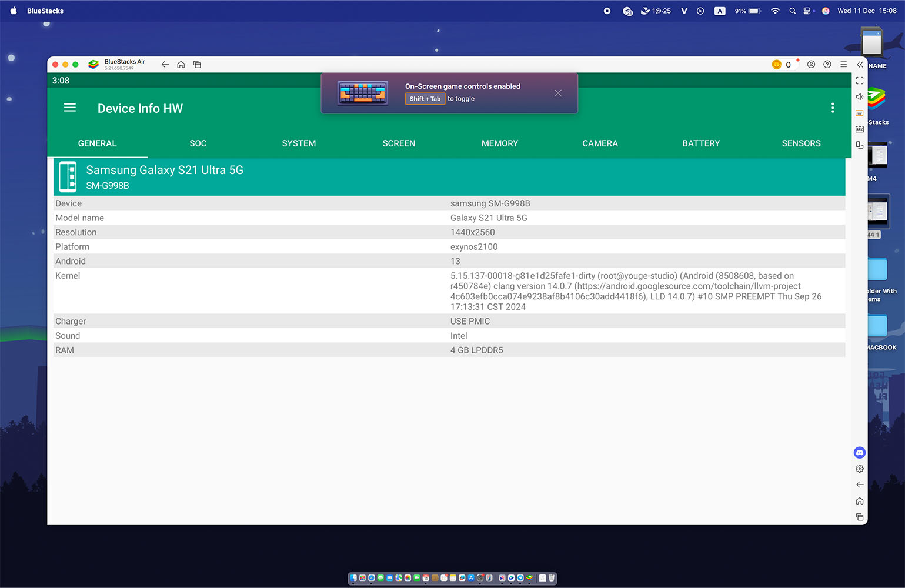
Task: Click recent apps icon in side toolbar
Action: coord(860,517)
